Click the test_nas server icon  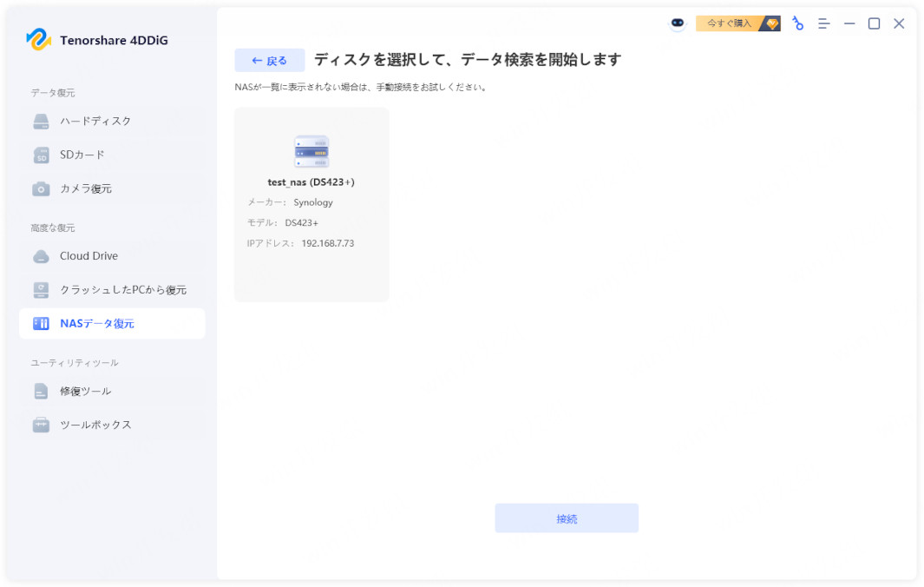(x=311, y=152)
